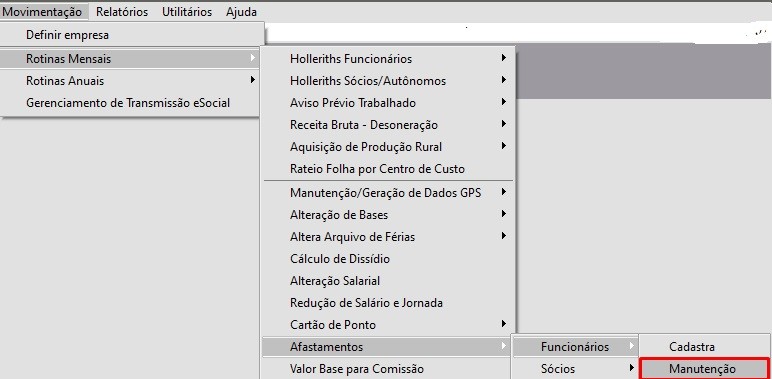Image resolution: width=772 pixels, height=379 pixels.
Task: Open Gerenciamento de Transmissão eSocial
Action: (130, 103)
